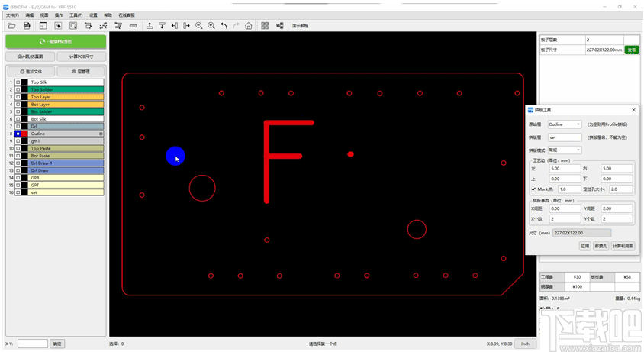644x352 pixels.
Task: Open file using the folder toolbar icon
Action: (12, 26)
